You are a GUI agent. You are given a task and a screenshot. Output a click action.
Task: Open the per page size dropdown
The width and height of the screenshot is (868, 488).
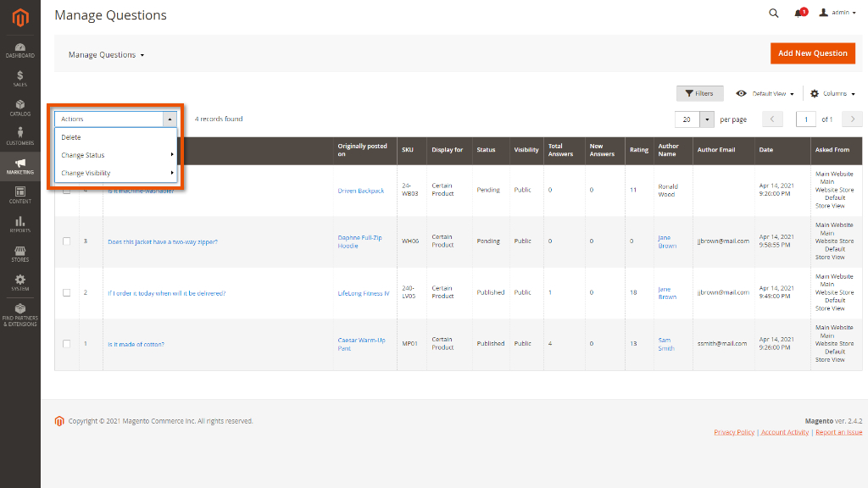coord(707,119)
